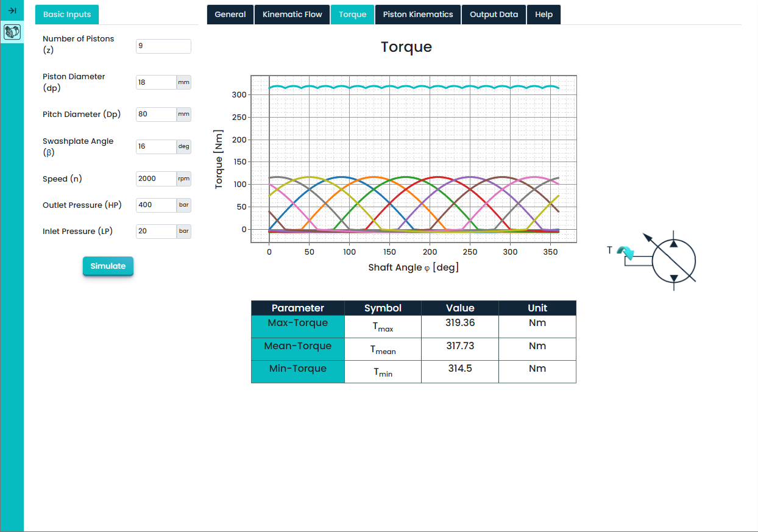The width and height of the screenshot is (758, 532).
Task: Click the Inlet Pressure input field
Action: [156, 232]
